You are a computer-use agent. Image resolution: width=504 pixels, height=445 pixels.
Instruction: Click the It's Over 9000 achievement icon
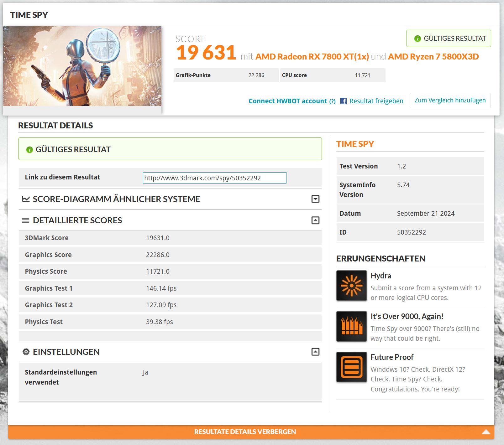351,326
